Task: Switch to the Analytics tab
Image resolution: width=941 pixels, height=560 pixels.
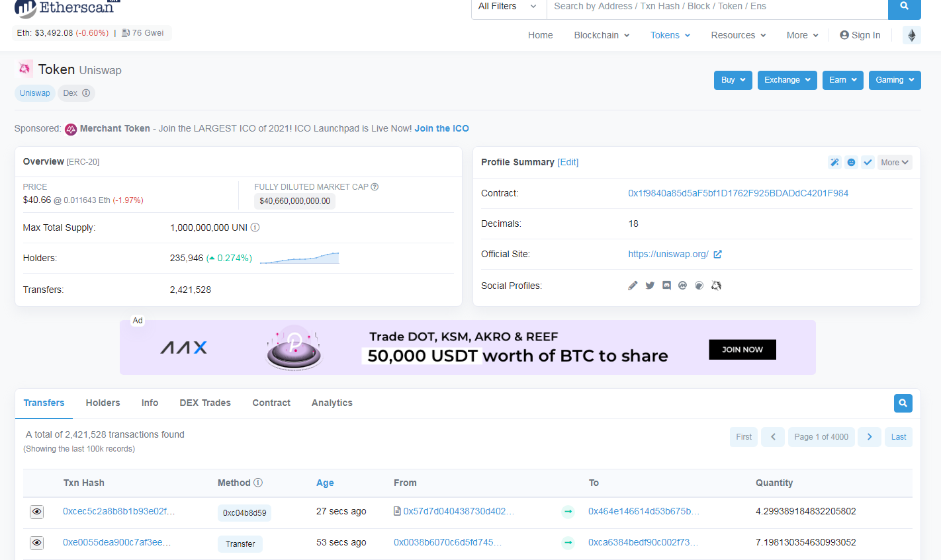Action: (x=332, y=403)
